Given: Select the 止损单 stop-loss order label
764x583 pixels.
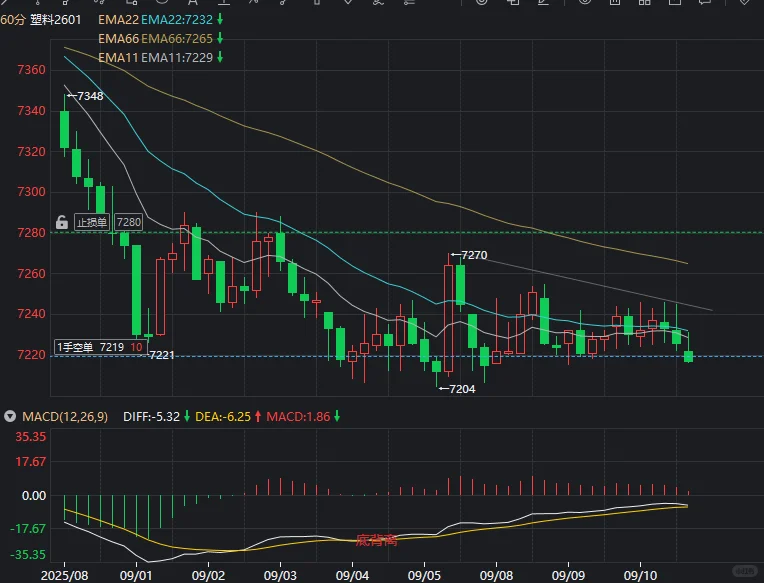Looking at the screenshot, I should click(x=92, y=222).
